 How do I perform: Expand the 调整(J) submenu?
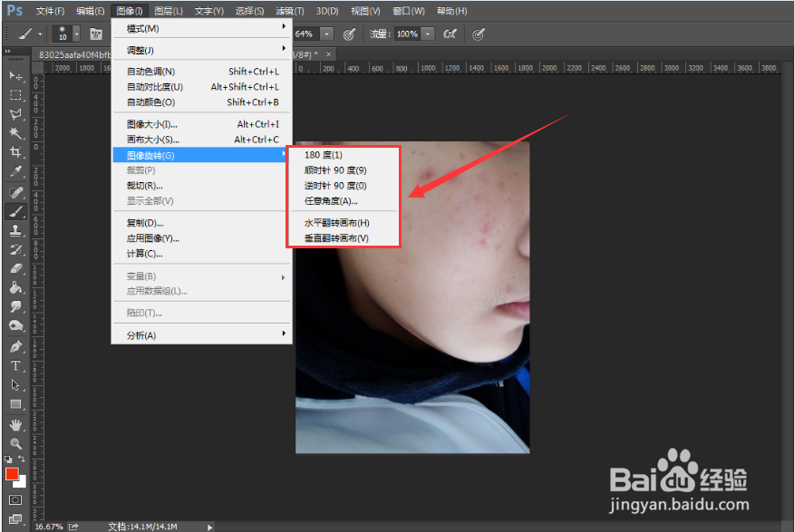[201, 50]
